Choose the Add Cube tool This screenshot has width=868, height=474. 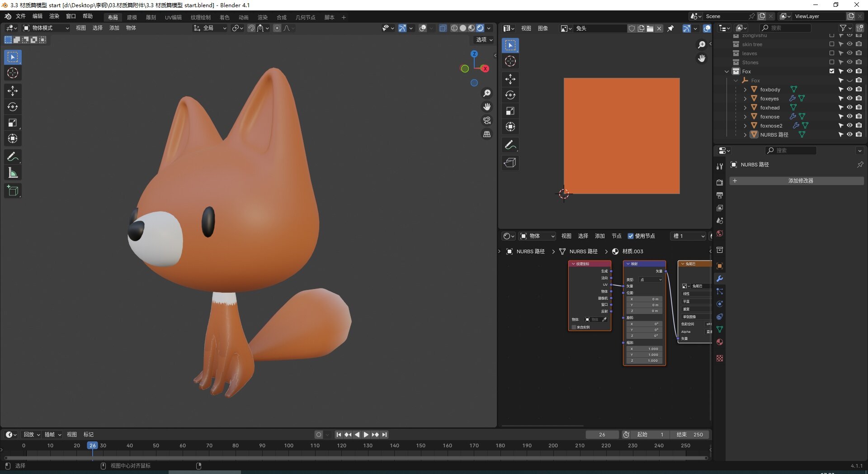(13, 191)
